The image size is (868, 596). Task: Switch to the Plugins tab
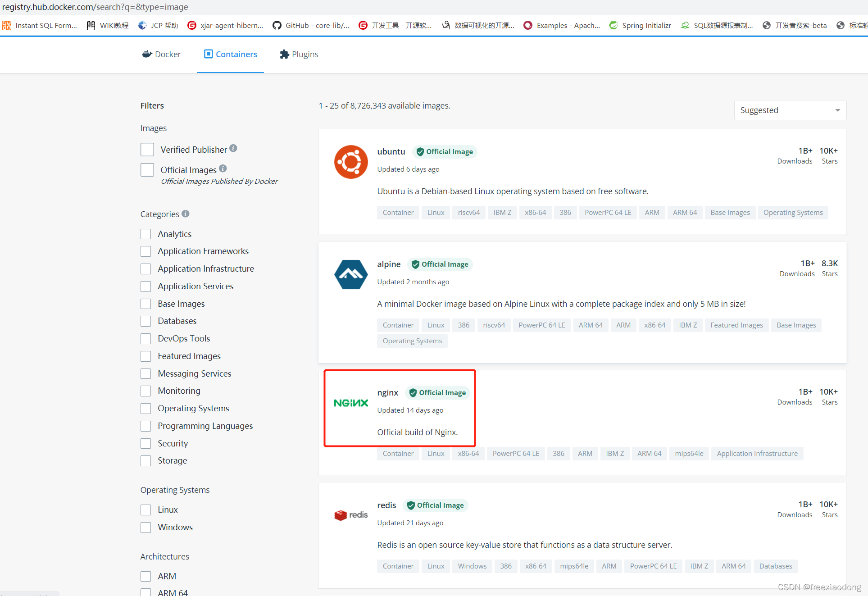[x=299, y=54]
